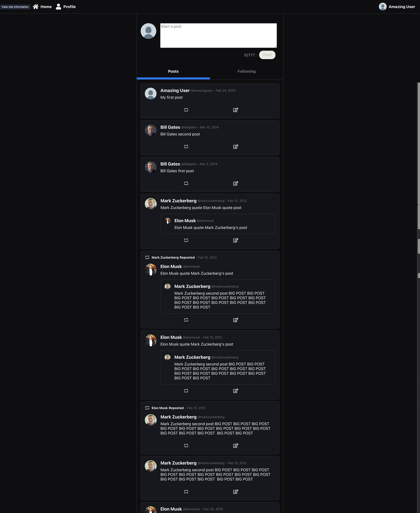
Task: Click the @markzuckerberg handle on the quote post
Action: (x=211, y=201)
